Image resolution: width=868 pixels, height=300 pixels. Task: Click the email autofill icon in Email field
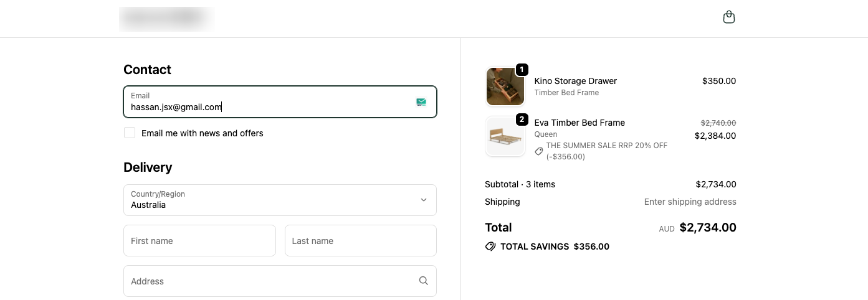coord(421,102)
